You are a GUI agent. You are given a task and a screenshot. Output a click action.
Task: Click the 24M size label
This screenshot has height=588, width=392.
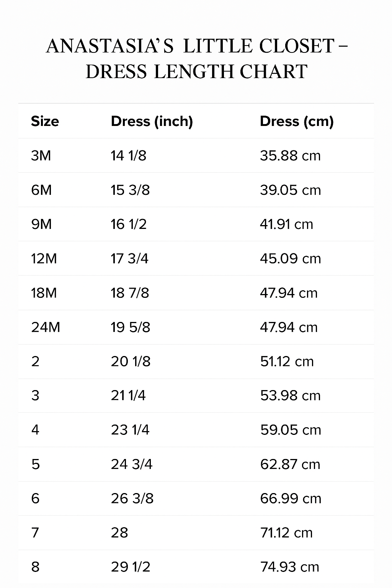point(46,327)
